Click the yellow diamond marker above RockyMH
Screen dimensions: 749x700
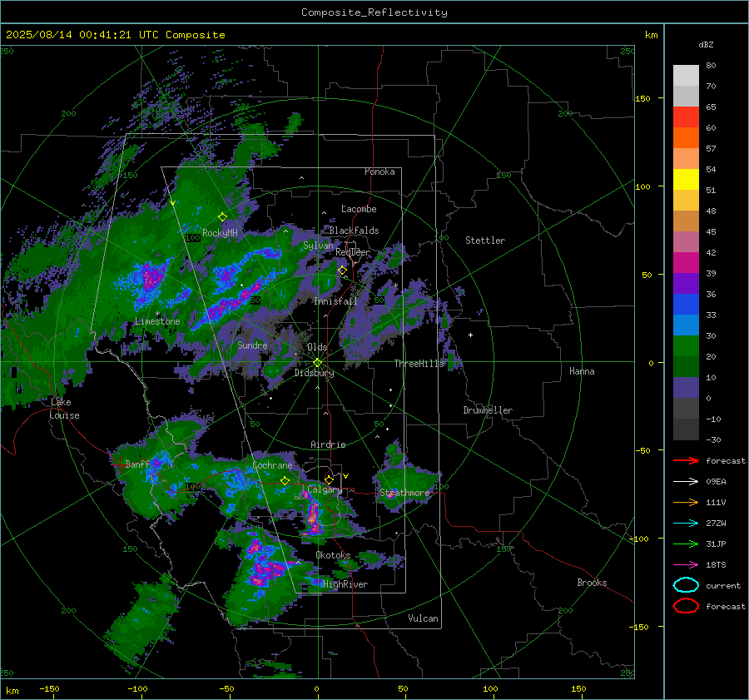pos(222,217)
